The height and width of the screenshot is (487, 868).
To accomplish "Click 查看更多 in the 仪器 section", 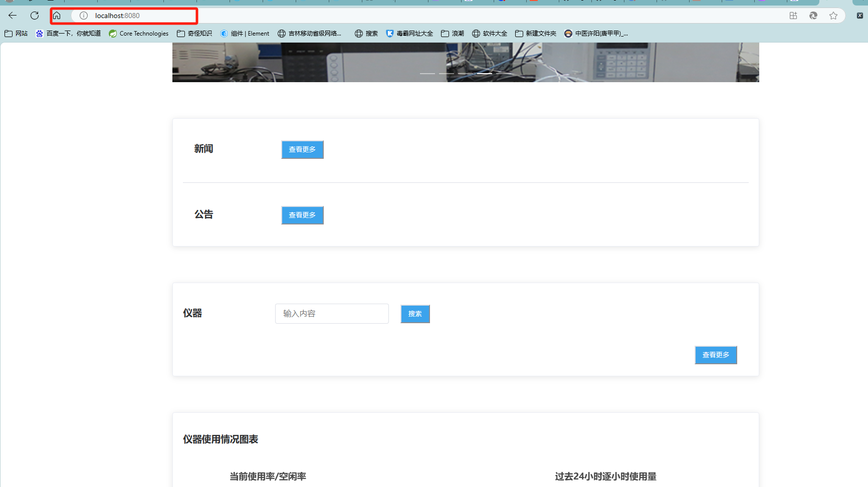I will pyautogui.click(x=716, y=355).
